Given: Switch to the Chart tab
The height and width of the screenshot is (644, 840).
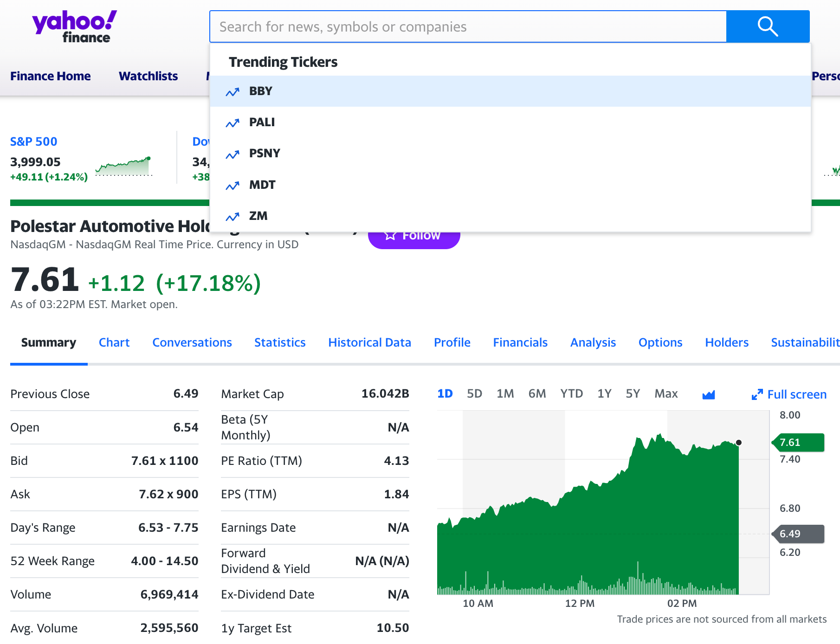Looking at the screenshot, I should coord(114,342).
